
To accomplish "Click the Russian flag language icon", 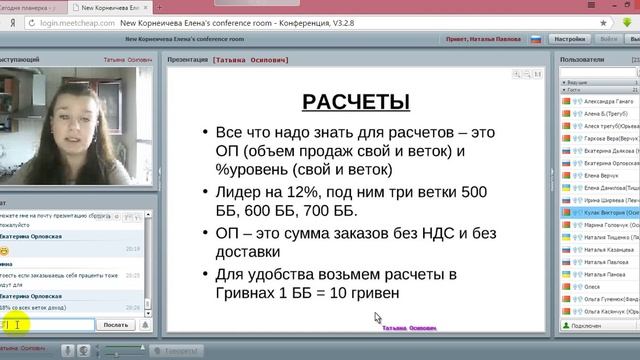I will tap(536, 40).
